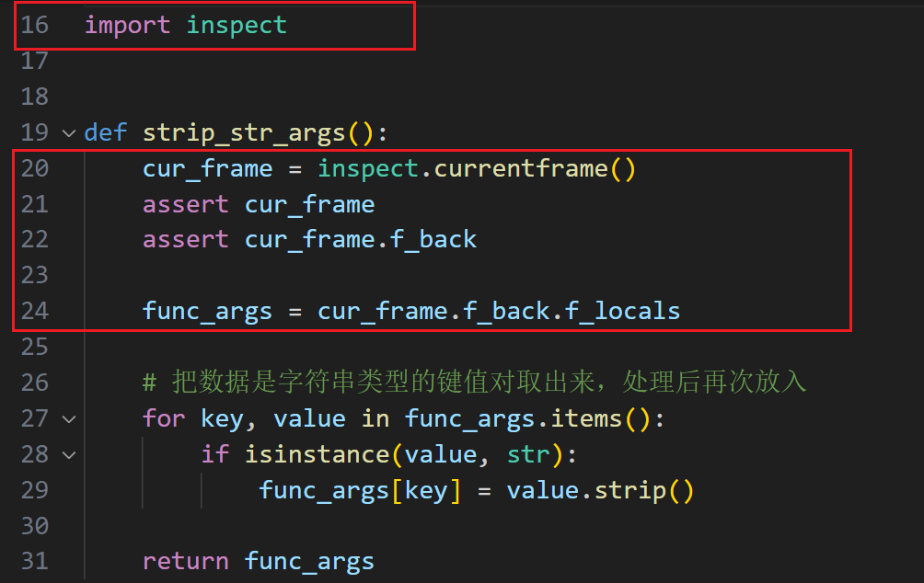This screenshot has height=583, width=924.
Task: Click cur_frame.f_back on line 22
Action: pos(360,240)
